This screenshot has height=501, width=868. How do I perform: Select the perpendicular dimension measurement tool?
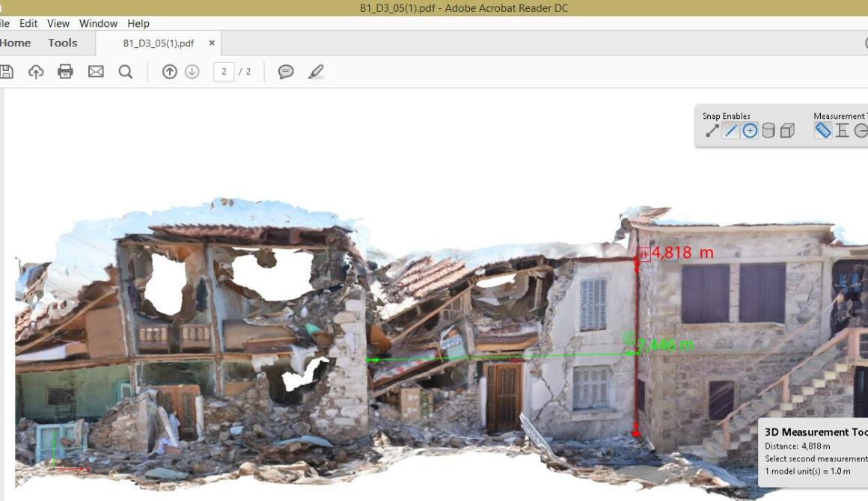pyautogui.click(x=842, y=131)
